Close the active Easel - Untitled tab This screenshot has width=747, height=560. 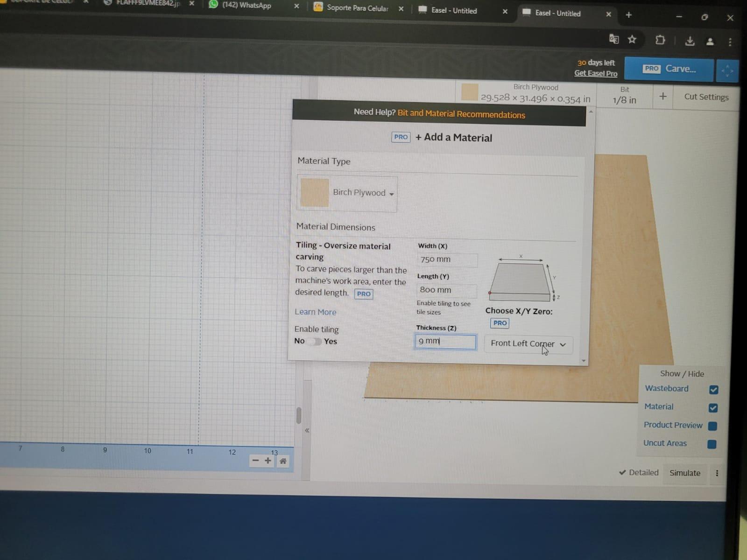click(x=608, y=14)
